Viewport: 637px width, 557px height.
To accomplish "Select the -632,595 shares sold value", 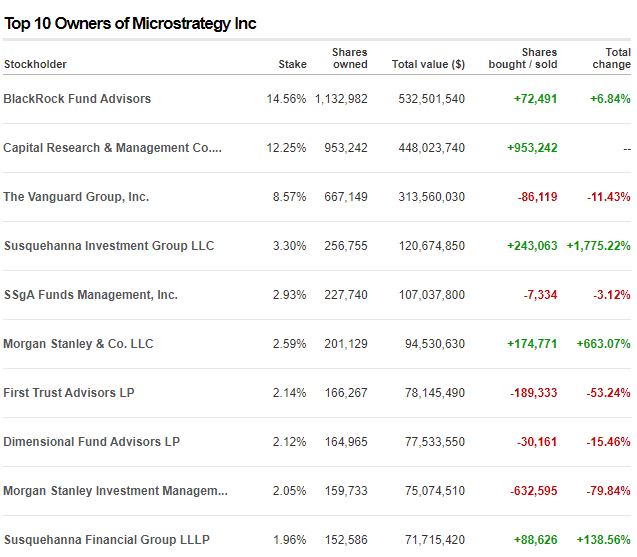I will click(534, 491).
